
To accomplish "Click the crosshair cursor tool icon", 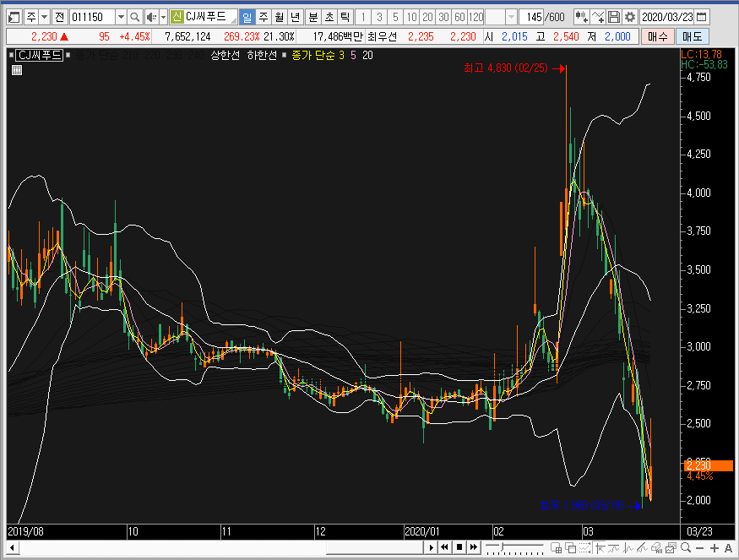I will click(600, 547).
